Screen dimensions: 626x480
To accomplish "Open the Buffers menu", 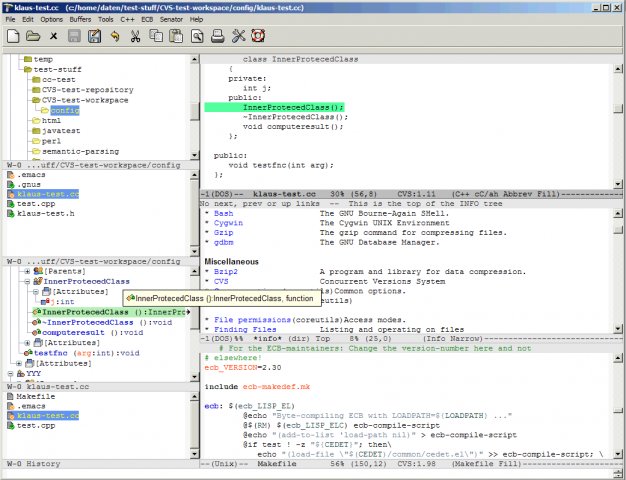I will (x=79, y=19).
